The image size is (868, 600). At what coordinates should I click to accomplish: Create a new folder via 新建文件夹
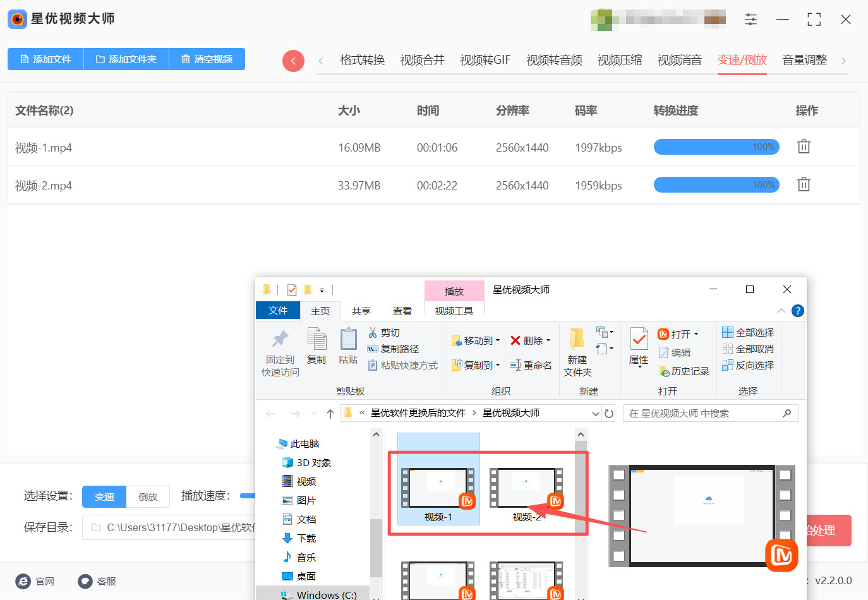(x=577, y=352)
